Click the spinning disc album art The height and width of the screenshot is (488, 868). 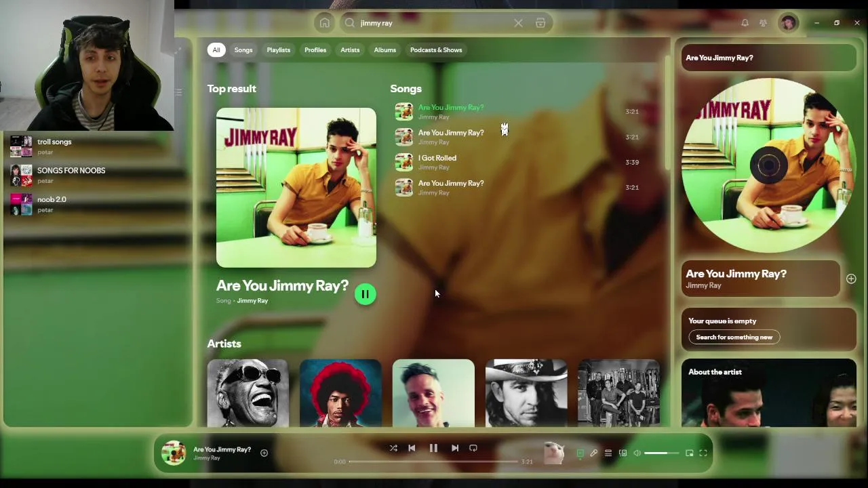768,165
